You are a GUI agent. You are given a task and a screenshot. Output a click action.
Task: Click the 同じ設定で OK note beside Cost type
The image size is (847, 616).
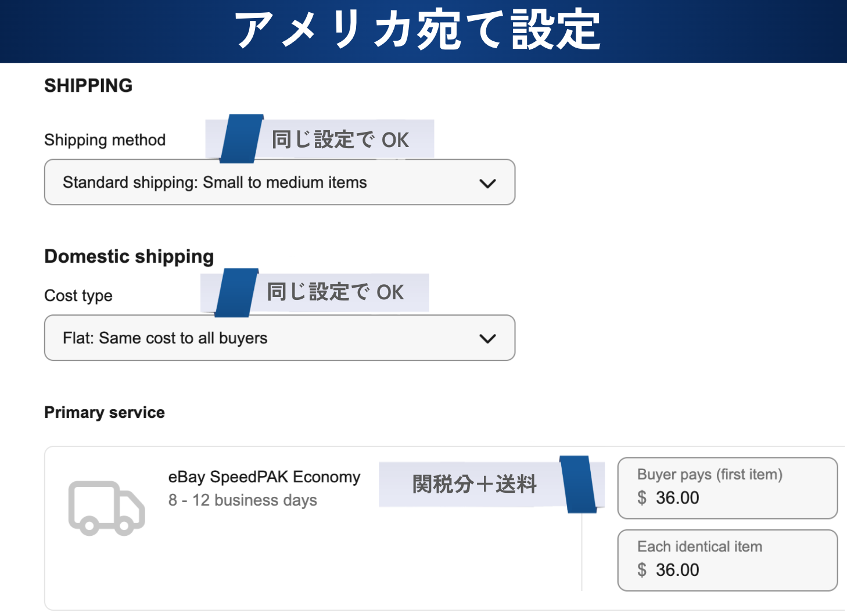pos(335,292)
